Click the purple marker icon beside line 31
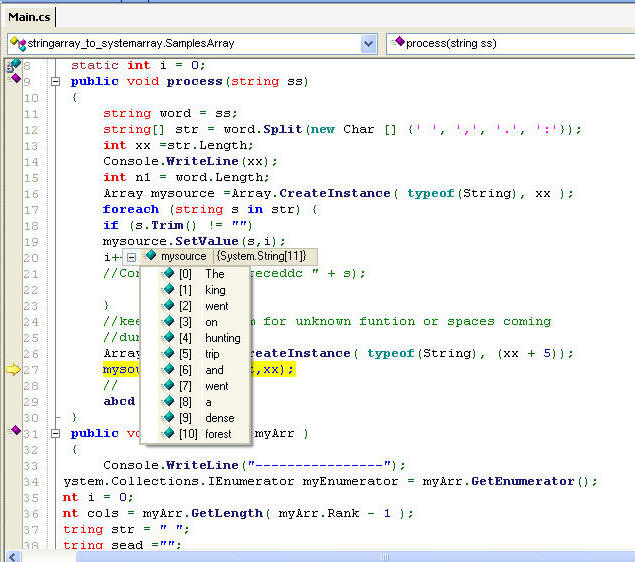 click(x=14, y=431)
